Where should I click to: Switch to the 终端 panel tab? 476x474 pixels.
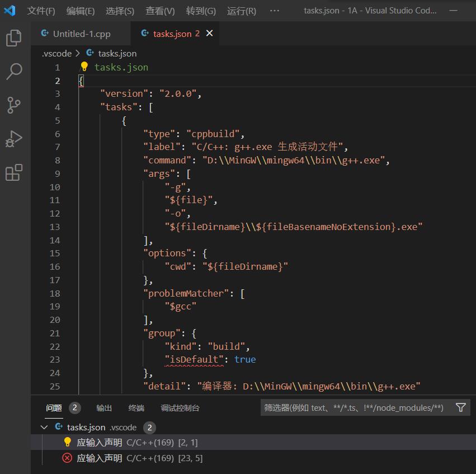[x=136, y=408]
